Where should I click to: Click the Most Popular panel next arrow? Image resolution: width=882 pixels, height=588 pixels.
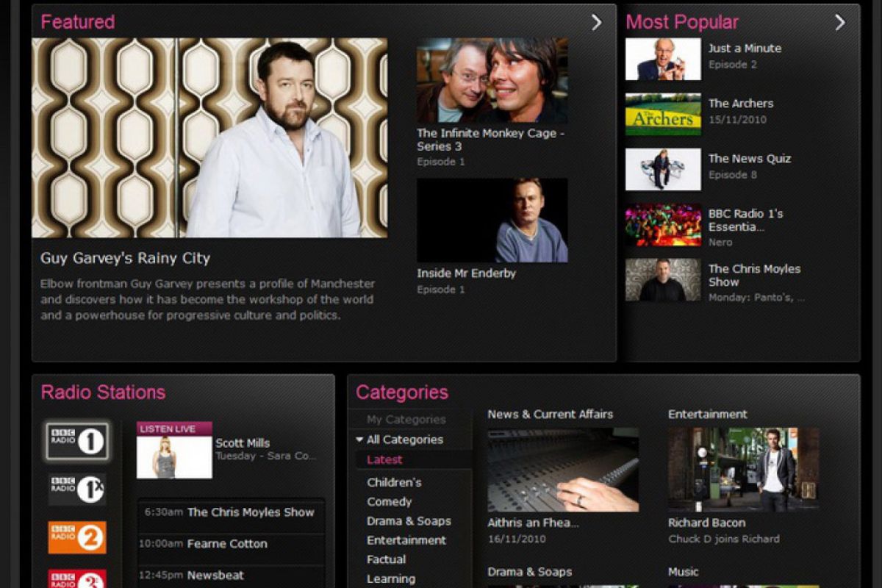[840, 23]
